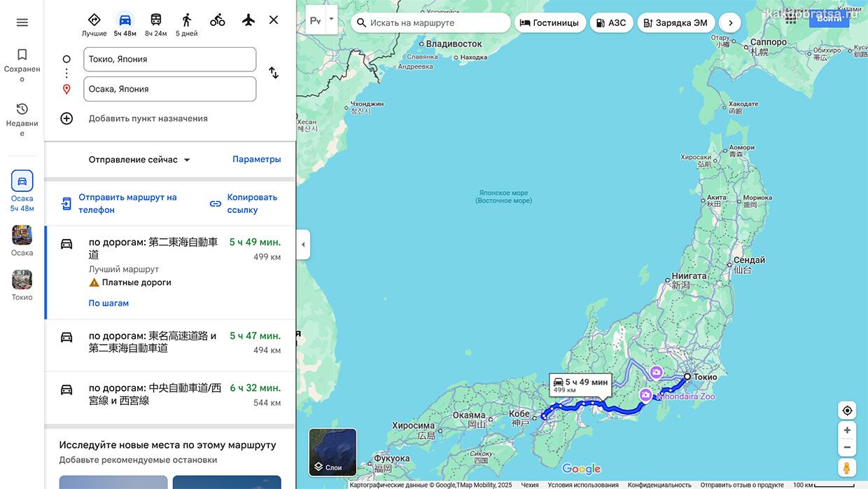
Task: Click the Исследуйте новые места heading
Action: [x=167, y=445]
